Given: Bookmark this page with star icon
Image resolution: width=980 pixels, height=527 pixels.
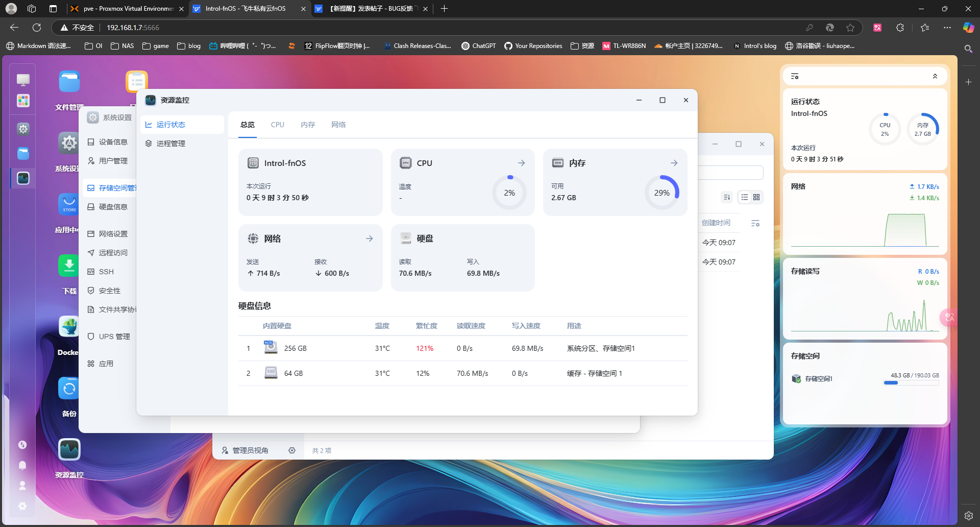Looking at the screenshot, I should click(x=850, y=28).
